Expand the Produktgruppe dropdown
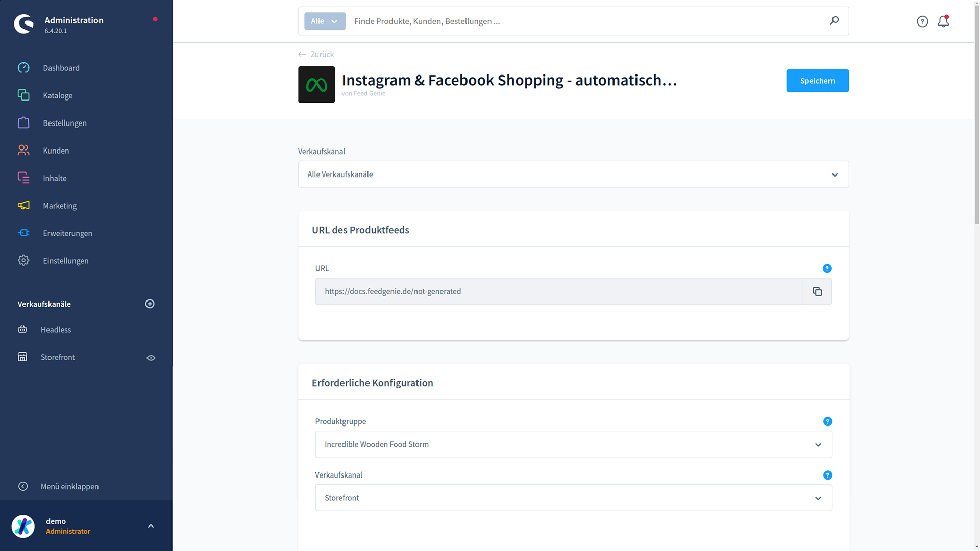Image resolution: width=980 pixels, height=551 pixels. point(573,444)
